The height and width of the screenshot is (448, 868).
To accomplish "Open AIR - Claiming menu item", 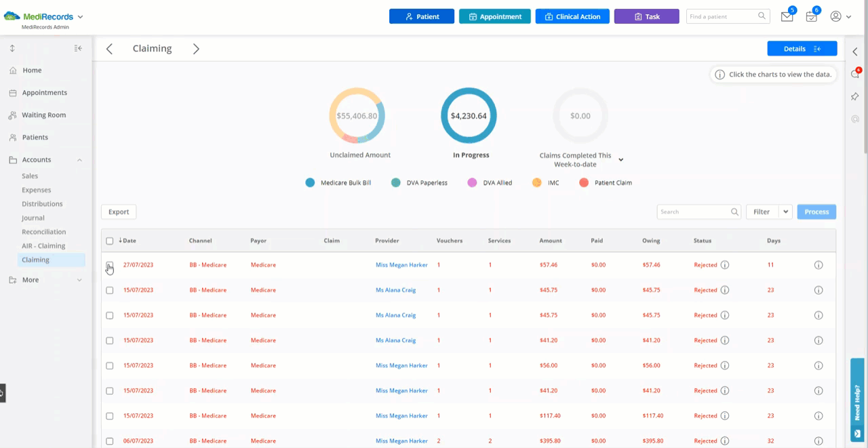I will (x=43, y=246).
